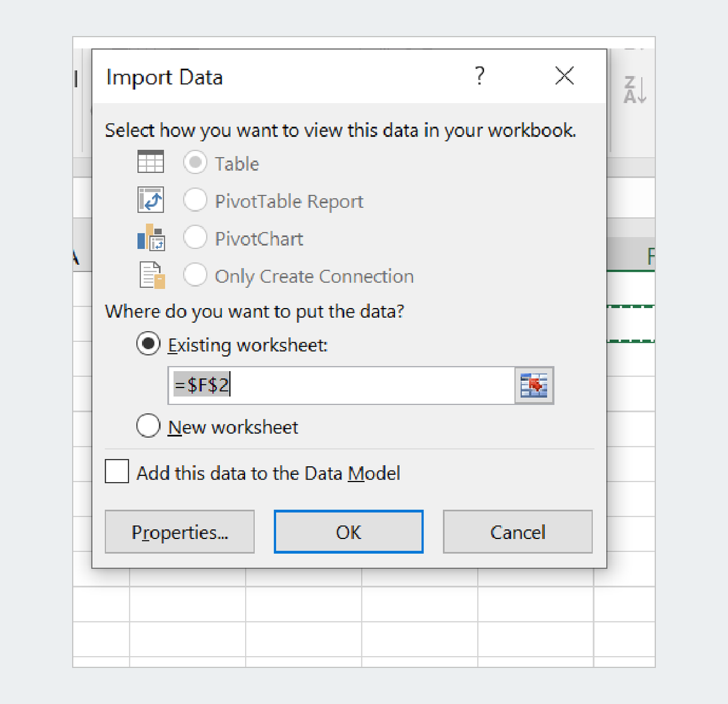This screenshot has width=728, height=704.
Task: Click the Import Data title text
Action: coord(164,78)
